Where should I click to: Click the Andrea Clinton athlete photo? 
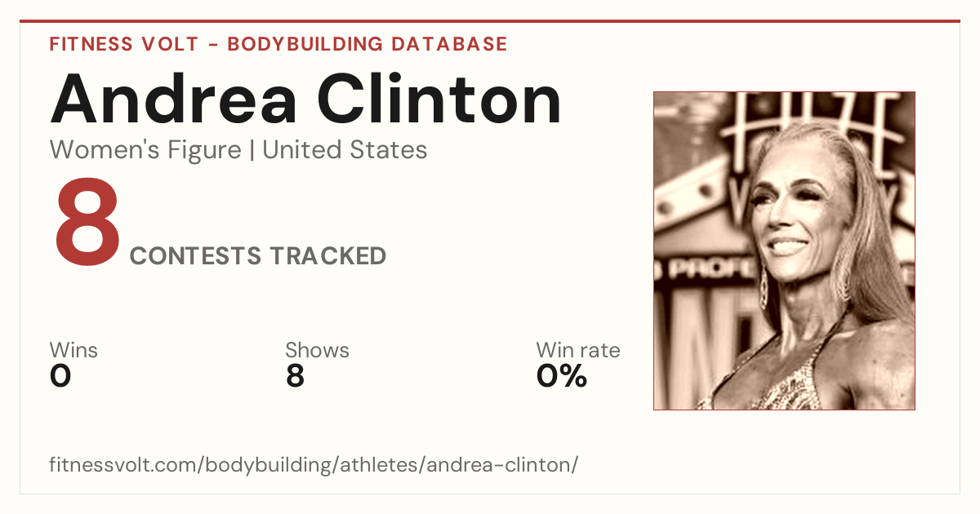[784, 250]
